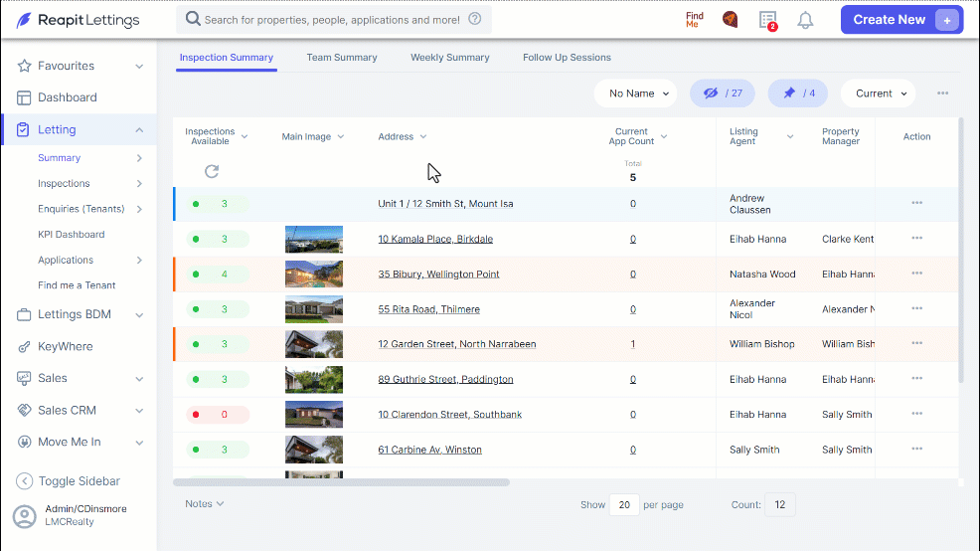Toggle the hidden properties eye filter
Screen dimensions: 980x551
point(722,93)
